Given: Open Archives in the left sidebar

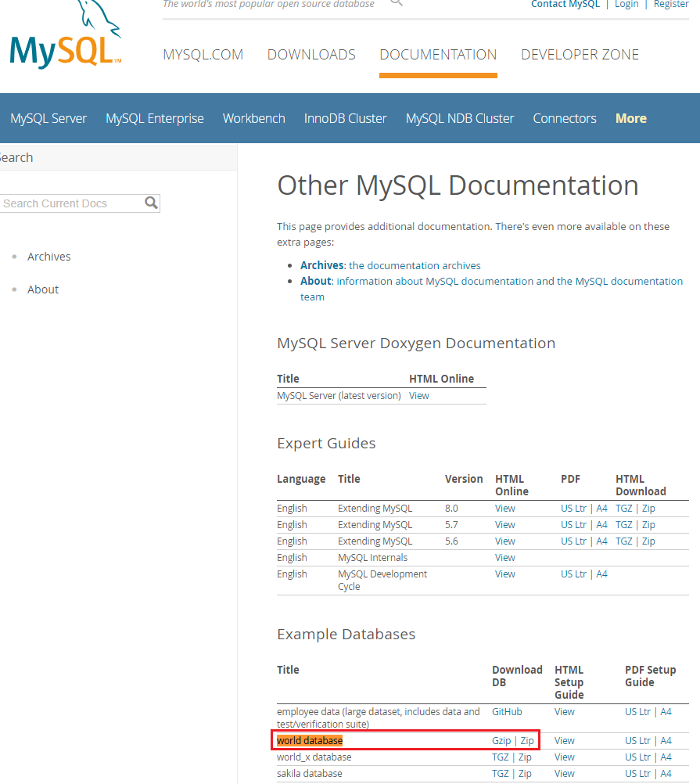Looking at the screenshot, I should 49,257.
